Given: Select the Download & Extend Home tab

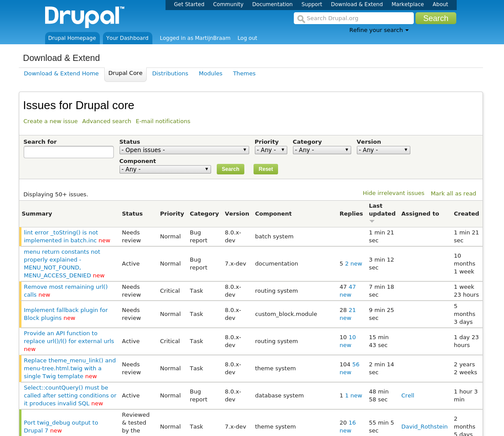Looking at the screenshot, I should tap(61, 74).
